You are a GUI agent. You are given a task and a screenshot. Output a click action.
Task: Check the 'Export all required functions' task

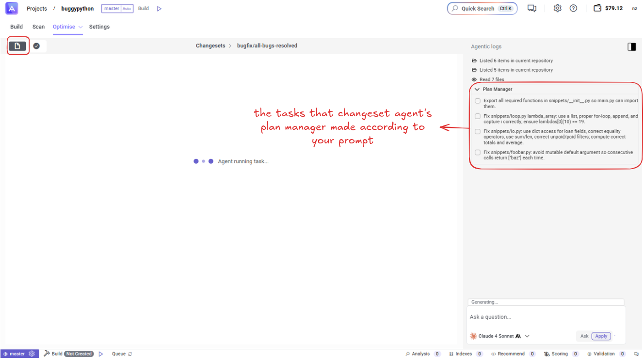pyautogui.click(x=478, y=101)
